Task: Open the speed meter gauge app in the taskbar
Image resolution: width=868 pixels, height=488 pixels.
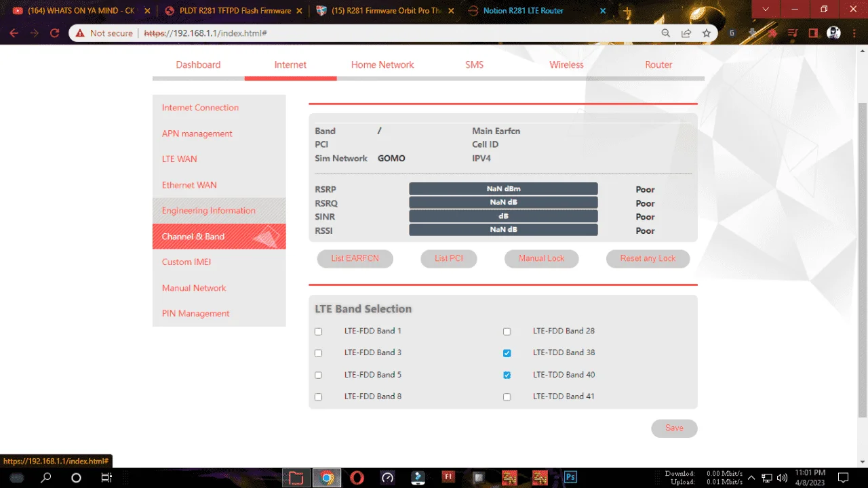Action: (x=387, y=478)
